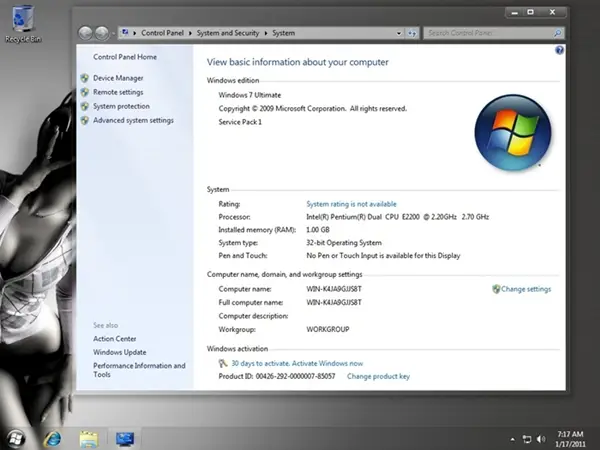This screenshot has width=600, height=450.
Task: Open address bar history dropdown arrow
Action: (x=399, y=33)
